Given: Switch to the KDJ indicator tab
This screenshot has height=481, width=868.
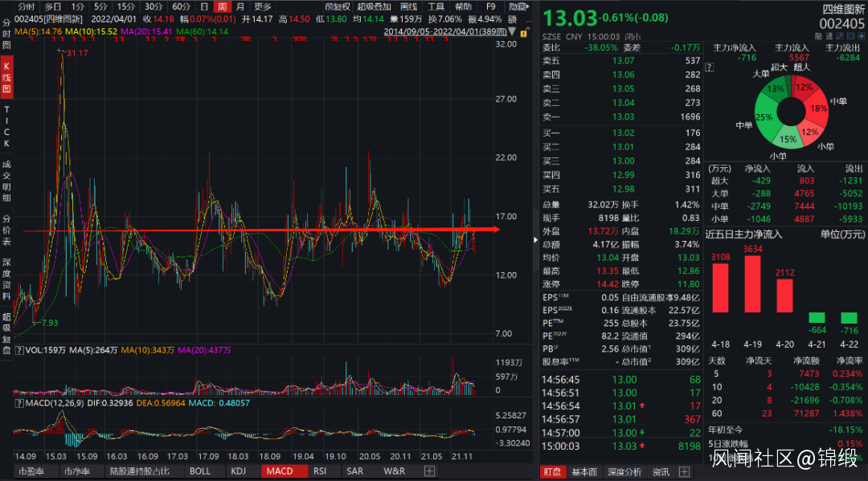Looking at the screenshot, I should (x=239, y=471).
